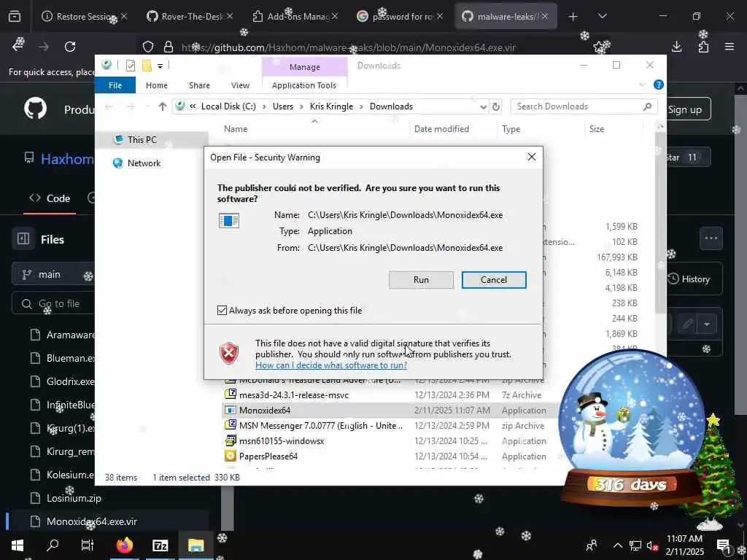The height and width of the screenshot is (560, 747).
Task: Select mesa3d-24.3.1-release-msvc archive
Action: coord(293,395)
